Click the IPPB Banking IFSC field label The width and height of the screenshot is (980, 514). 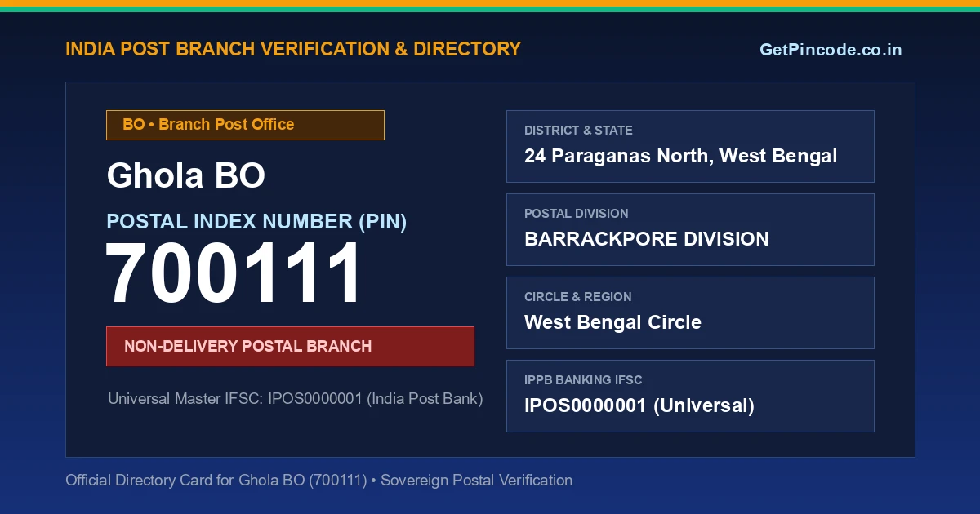click(x=583, y=380)
